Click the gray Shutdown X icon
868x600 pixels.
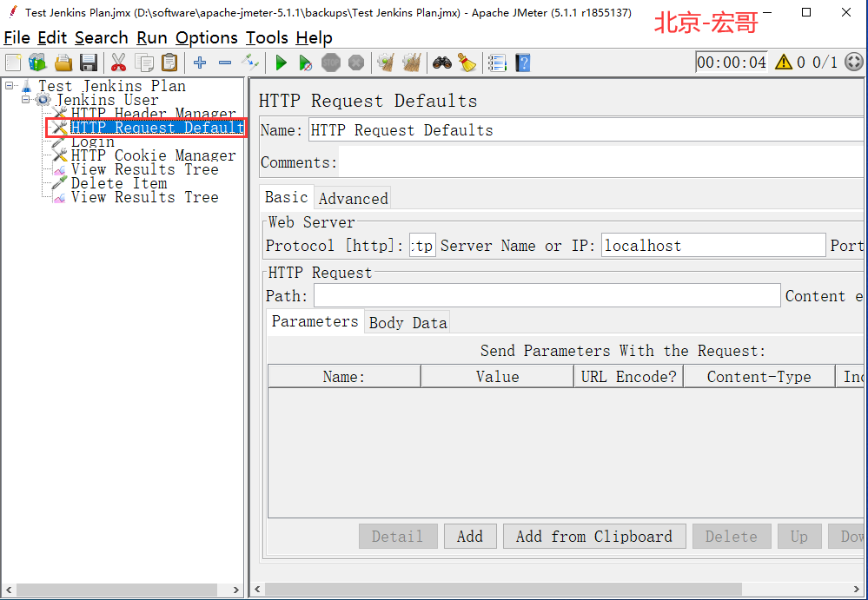point(356,63)
